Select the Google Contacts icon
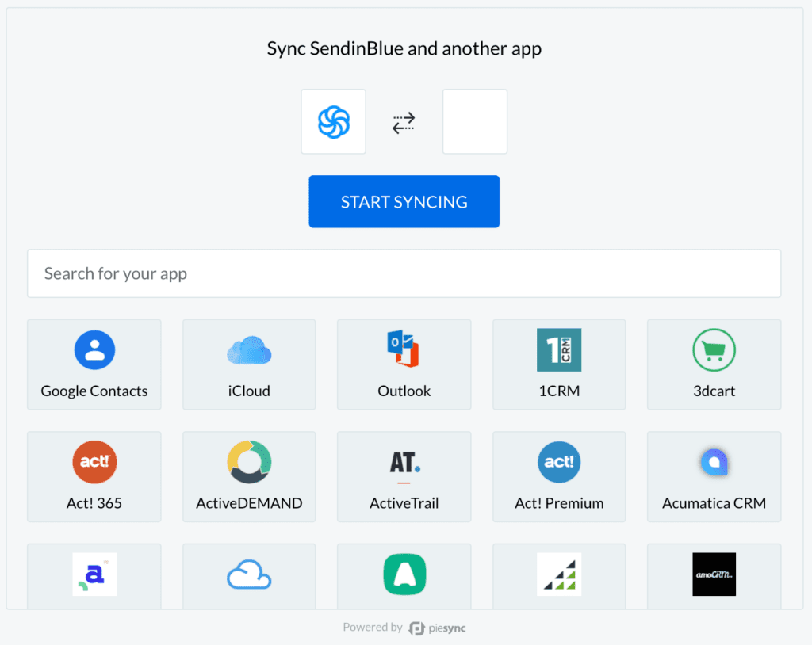The height and width of the screenshot is (645, 812). (x=94, y=350)
